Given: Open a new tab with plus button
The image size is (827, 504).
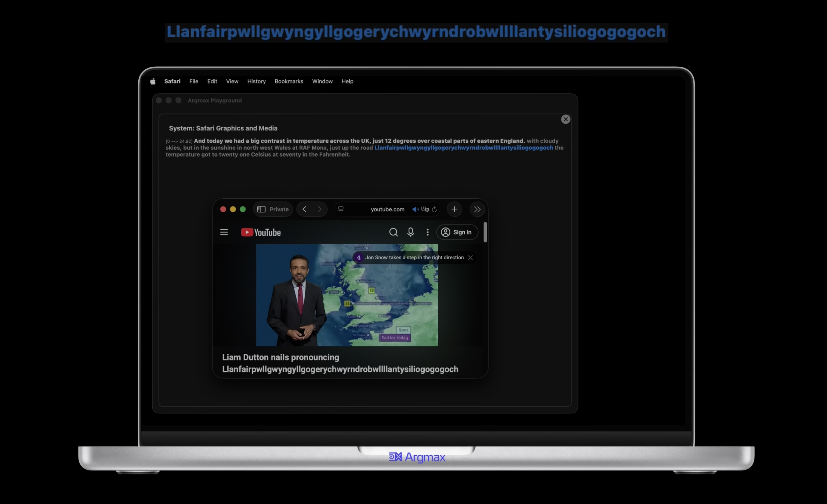Looking at the screenshot, I should (454, 209).
